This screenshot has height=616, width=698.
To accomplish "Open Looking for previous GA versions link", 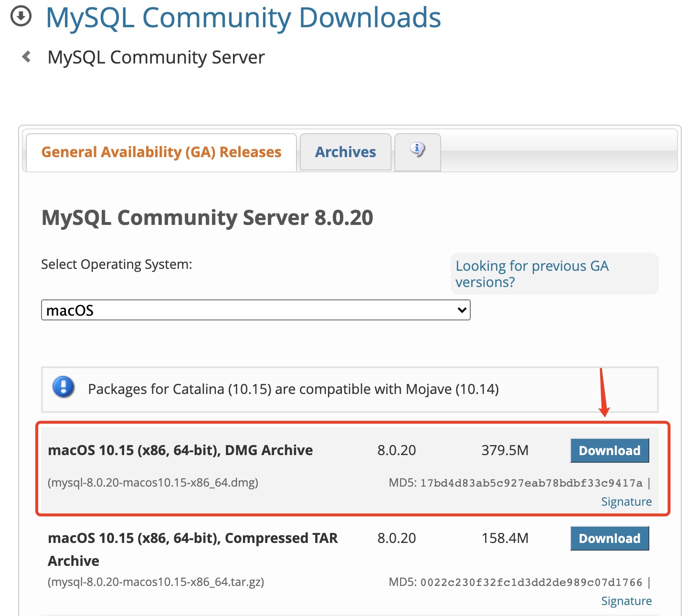I will tap(532, 274).
